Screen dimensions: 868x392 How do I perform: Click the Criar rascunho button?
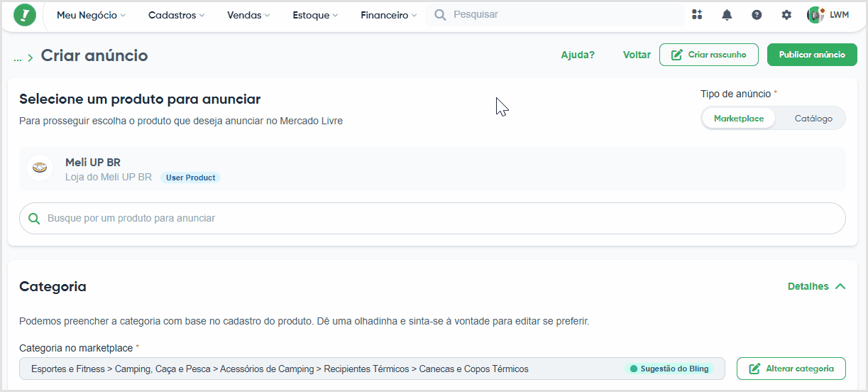click(708, 55)
